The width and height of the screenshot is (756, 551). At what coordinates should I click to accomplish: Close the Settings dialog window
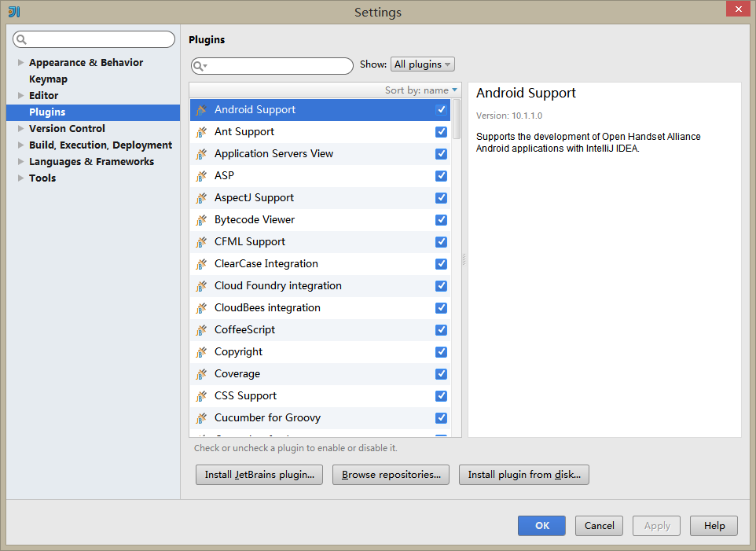[x=739, y=9]
